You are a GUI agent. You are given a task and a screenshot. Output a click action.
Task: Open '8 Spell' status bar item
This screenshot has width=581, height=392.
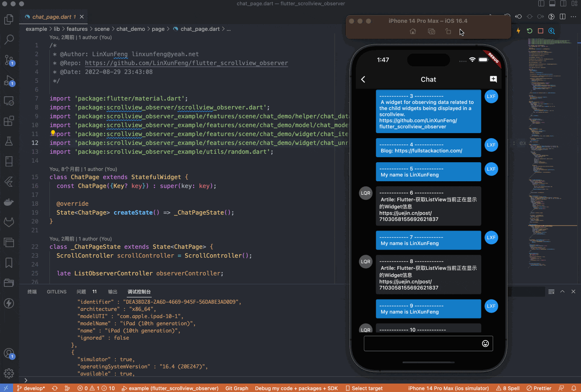(508, 388)
